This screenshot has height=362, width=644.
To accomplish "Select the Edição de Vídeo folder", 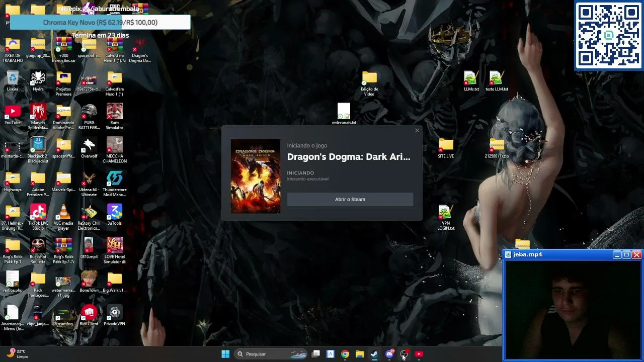I will click(369, 84).
